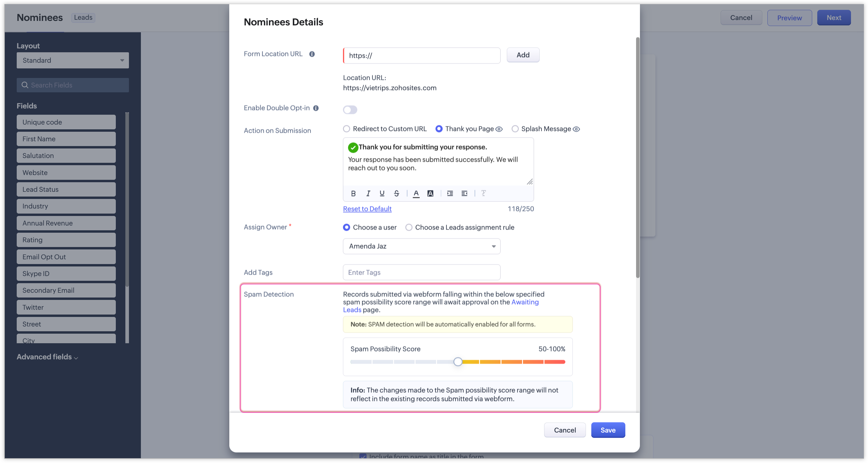This screenshot has width=868, height=463.
Task: Click the Enter Tags input field
Action: (x=421, y=272)
